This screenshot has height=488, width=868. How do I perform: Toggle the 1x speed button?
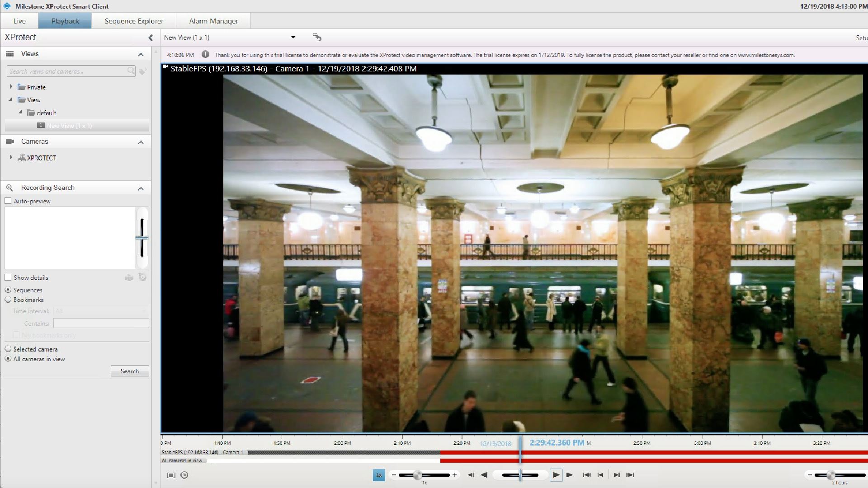click(379, 475)
